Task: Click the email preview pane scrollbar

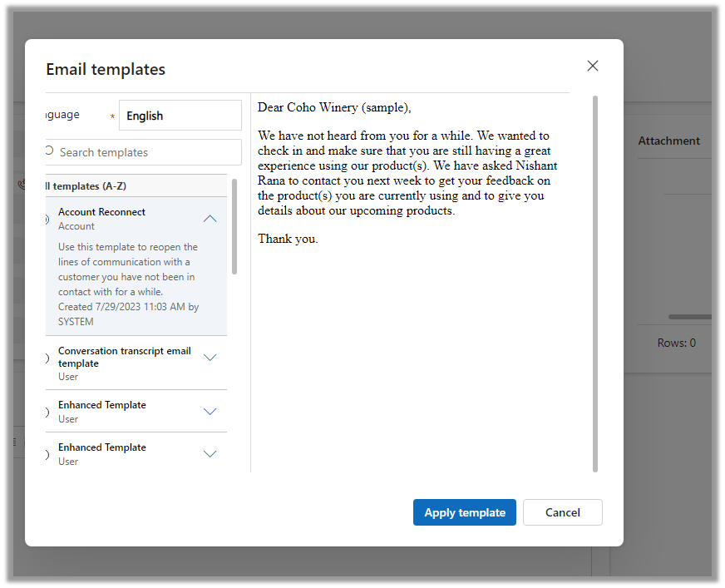Action: tap(594, 283)
